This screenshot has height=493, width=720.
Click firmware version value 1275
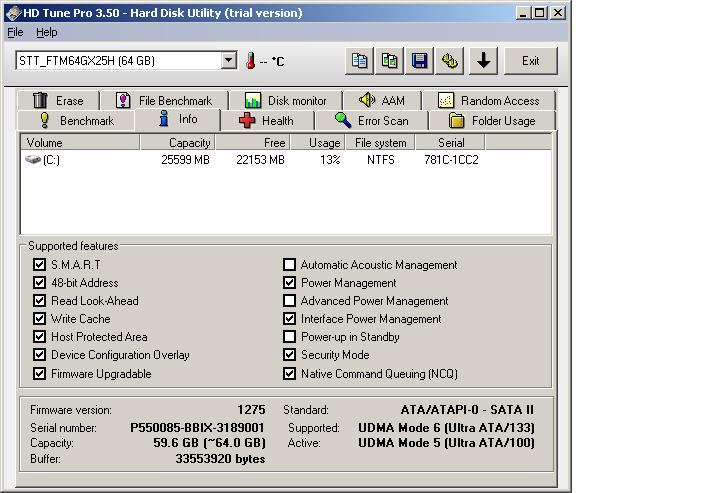tap(251, 409)
